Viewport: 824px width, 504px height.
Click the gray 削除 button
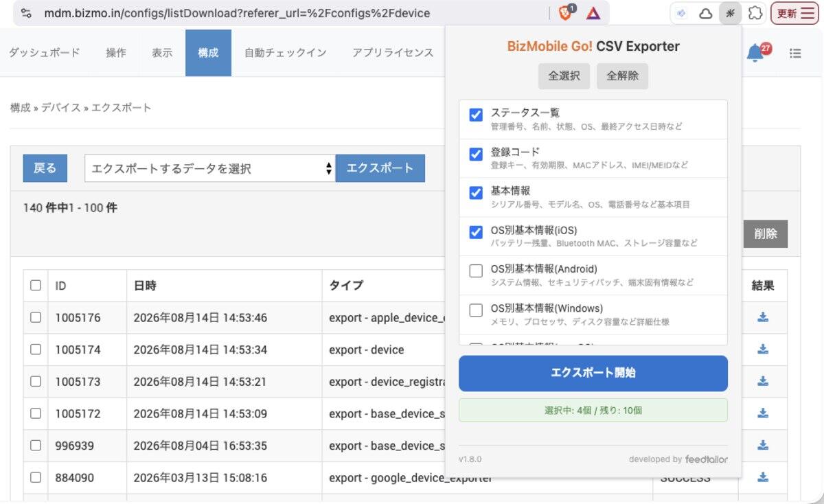[766, 234]
